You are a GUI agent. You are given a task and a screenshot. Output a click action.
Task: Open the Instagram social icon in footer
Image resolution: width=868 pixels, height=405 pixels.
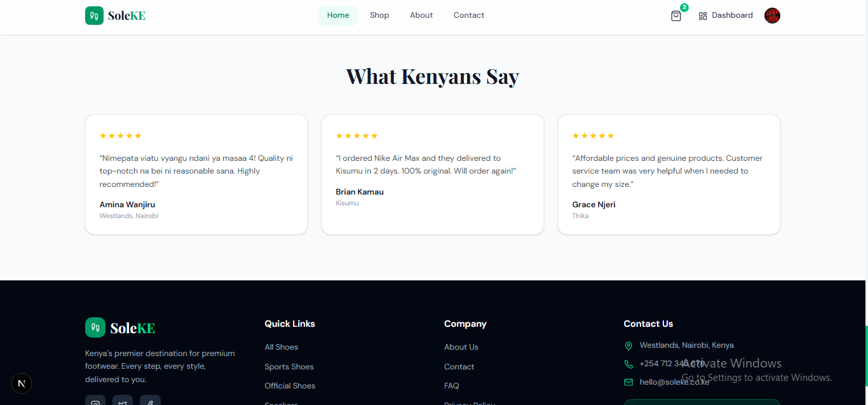(x=95, y=401)
